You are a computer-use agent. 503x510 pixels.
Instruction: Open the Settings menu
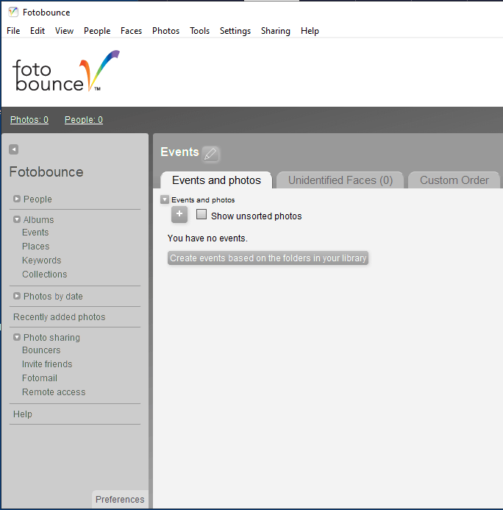(x=235, y=31)
